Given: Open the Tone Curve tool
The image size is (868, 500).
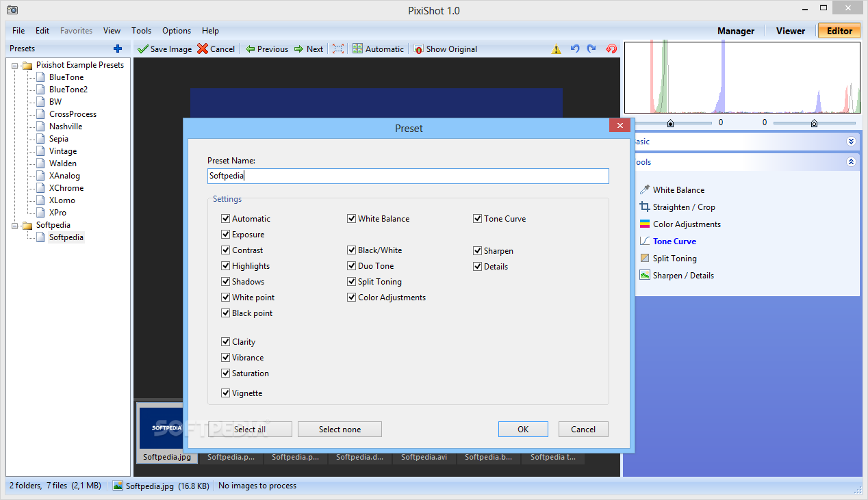Looking at the screenshot, I should point(667,241).
